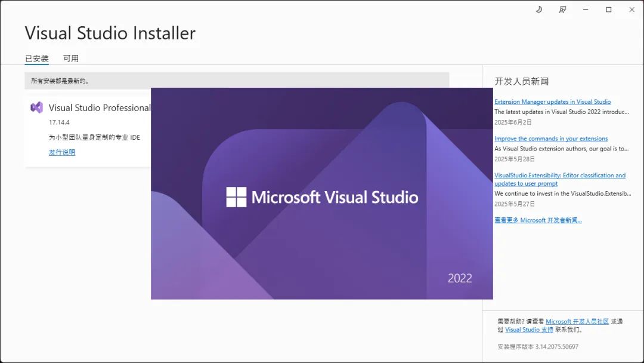
Task: Close the Visual Studio Installer window
Action: tap(631, 10)
